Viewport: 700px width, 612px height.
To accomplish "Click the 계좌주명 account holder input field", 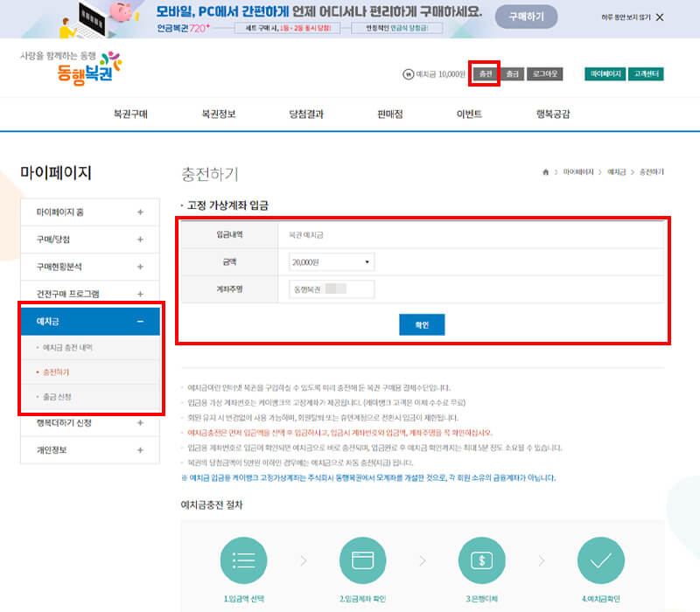I will 332,289.
